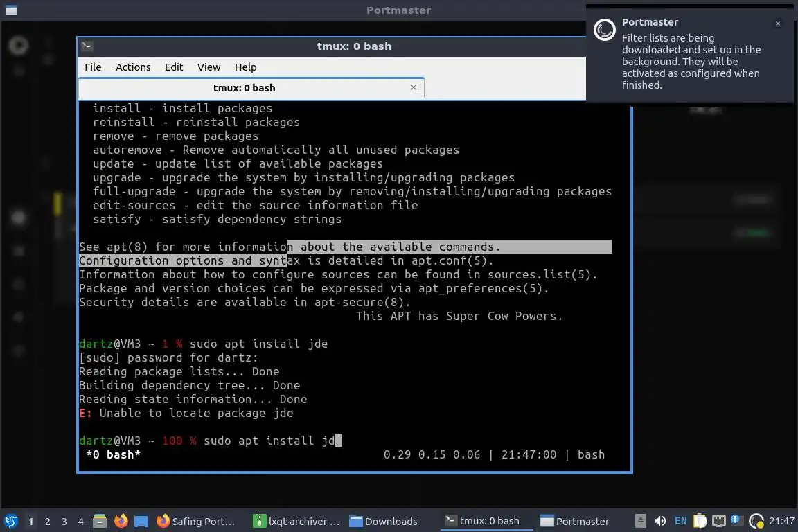This screenshot has height=532, width=798.
Task: Click the Portmaster tray icon
Action: tap(756, 521)
